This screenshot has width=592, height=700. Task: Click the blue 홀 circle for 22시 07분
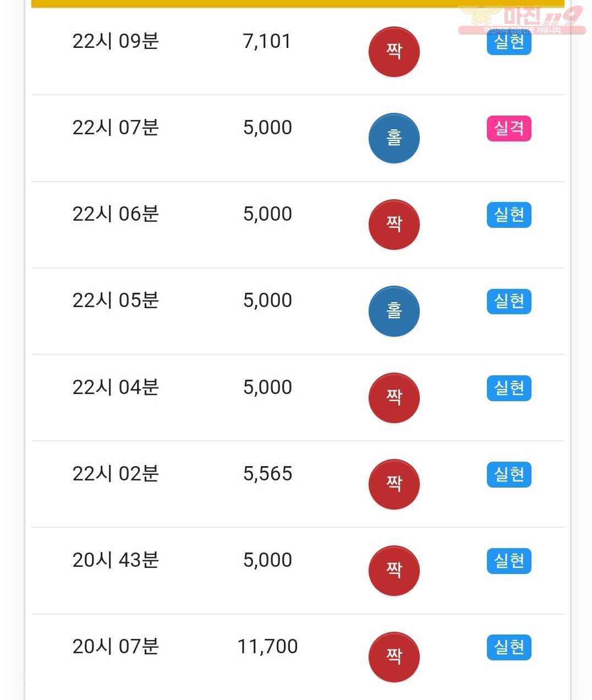(394, 138)
